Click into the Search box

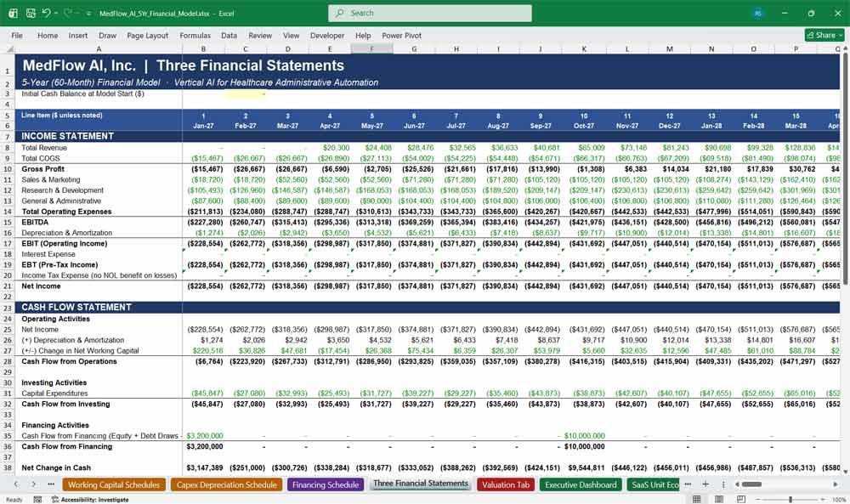[429, 13]
